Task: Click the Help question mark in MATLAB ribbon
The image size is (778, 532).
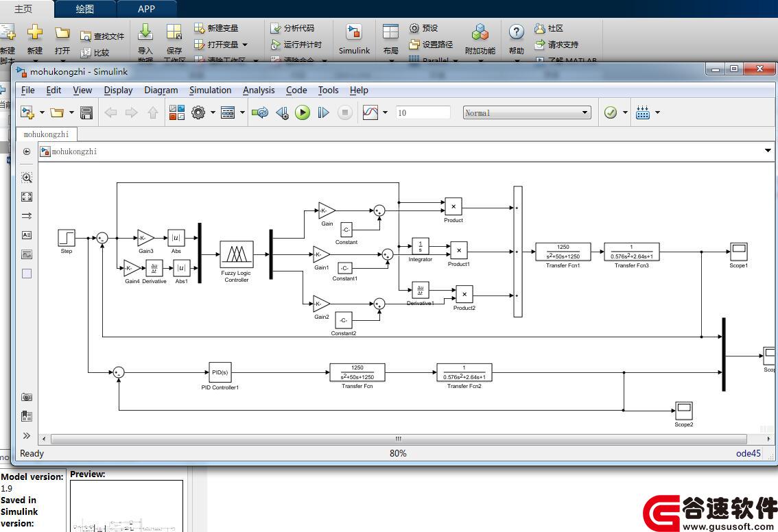Action: [x=516, y=38]
